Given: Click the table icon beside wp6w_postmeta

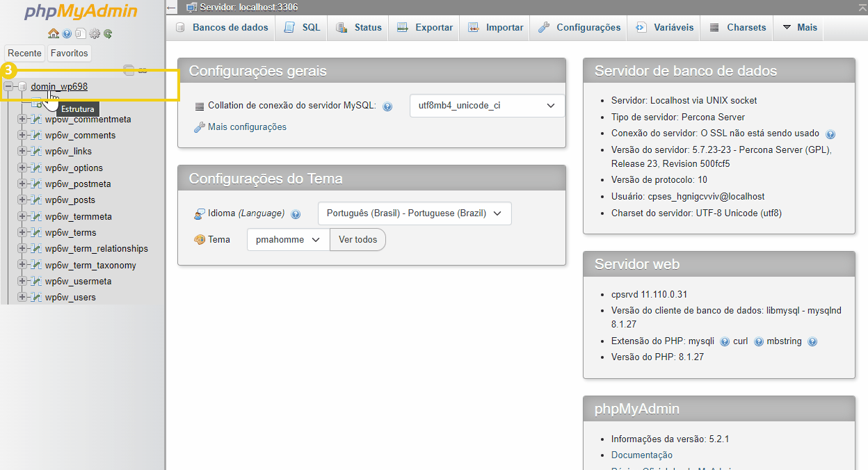Looking at the screenshot, I should pyautogui.click(x=35, y=184).
